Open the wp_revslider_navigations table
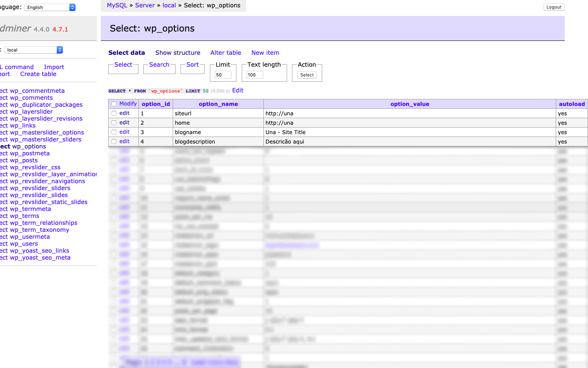 (x=47, y=181)
